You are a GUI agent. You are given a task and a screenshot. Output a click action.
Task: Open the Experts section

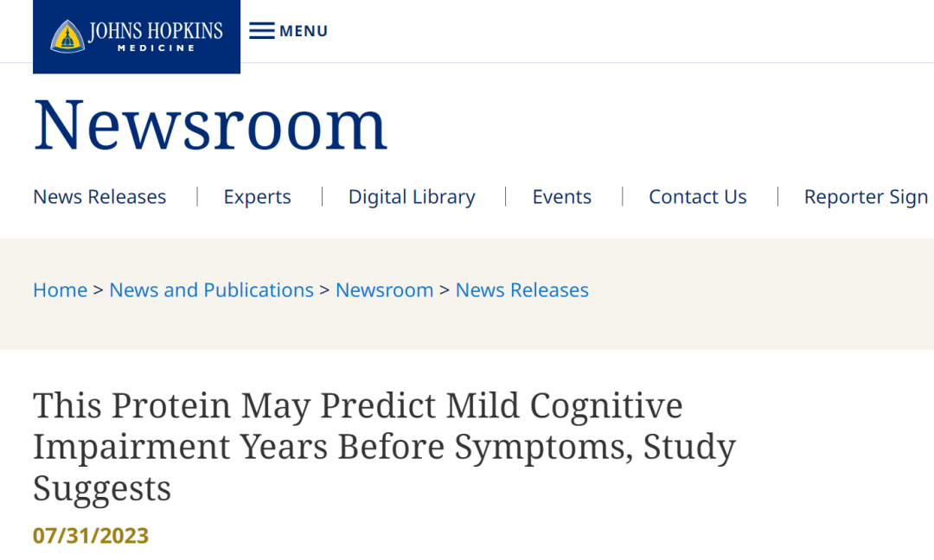258,197
